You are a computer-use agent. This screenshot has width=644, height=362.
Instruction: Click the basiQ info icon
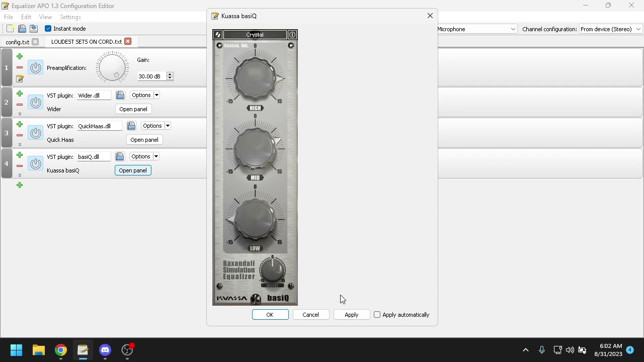point(292,35)
